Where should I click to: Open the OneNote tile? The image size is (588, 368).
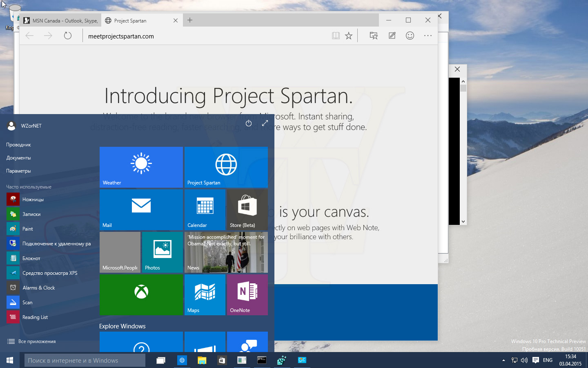point(247,295)
